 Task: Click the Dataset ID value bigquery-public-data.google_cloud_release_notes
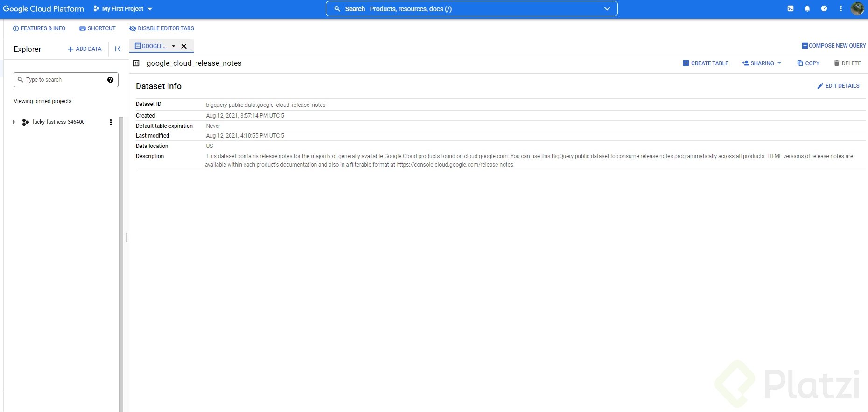click(266, 105)
